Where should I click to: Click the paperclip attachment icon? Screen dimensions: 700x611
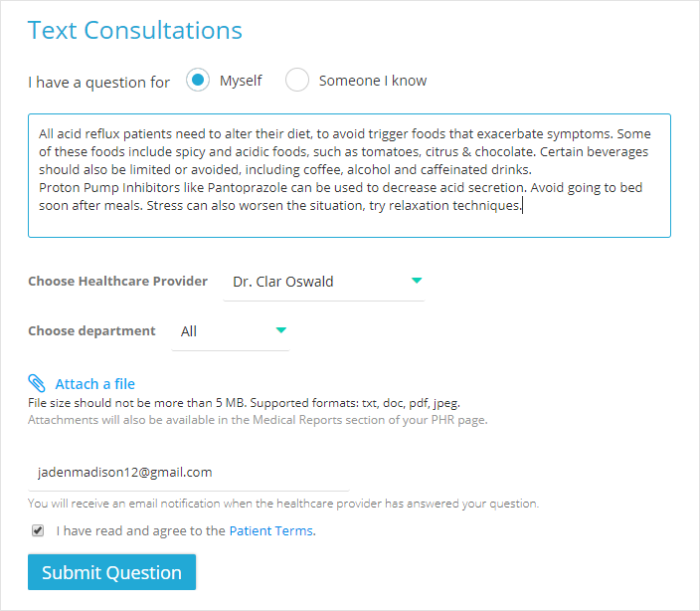(x=37, y=383)
